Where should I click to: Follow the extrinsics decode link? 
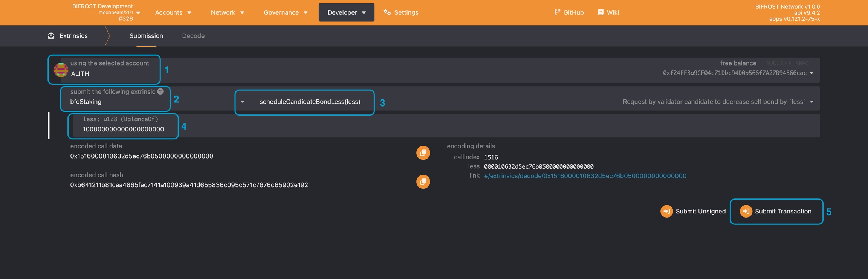coord(585,176)
